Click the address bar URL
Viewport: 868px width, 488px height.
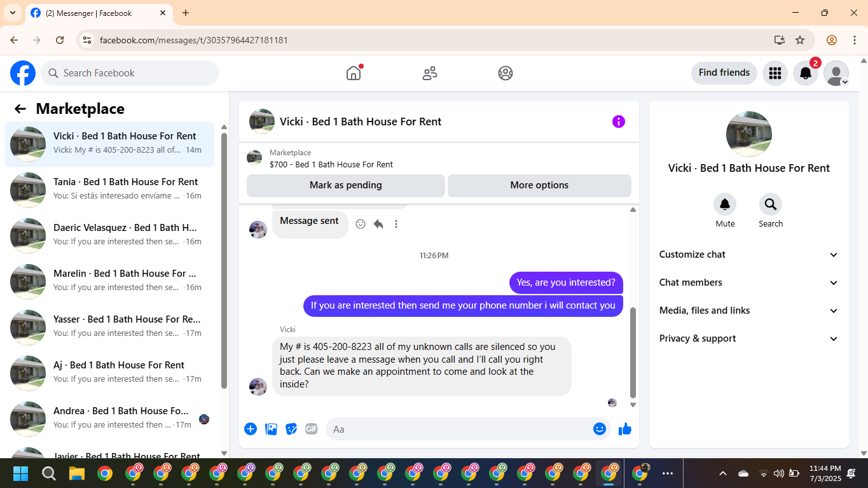pyautogui.click(x=194, y=40)
